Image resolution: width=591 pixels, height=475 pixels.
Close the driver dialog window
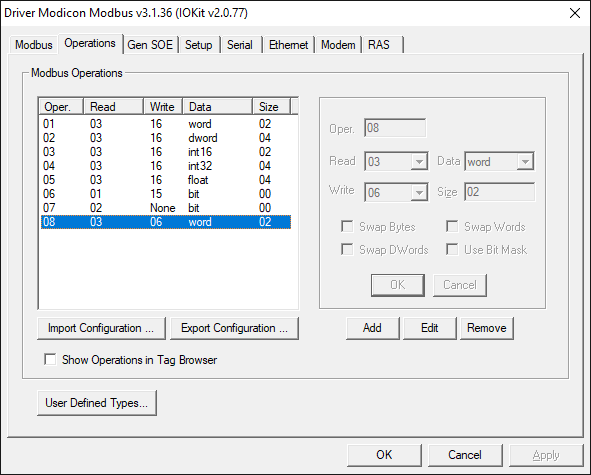pos(575,13)
